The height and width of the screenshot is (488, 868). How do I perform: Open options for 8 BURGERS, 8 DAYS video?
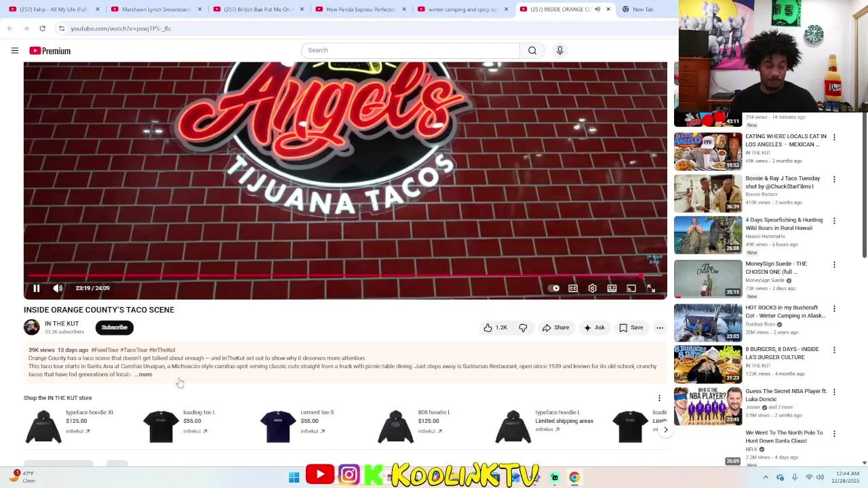click(834, 350)
